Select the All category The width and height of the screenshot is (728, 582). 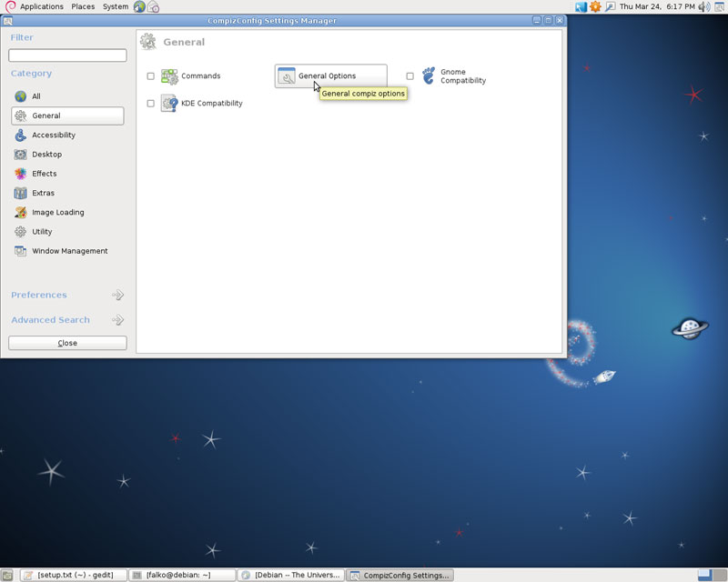coord(67,96)
